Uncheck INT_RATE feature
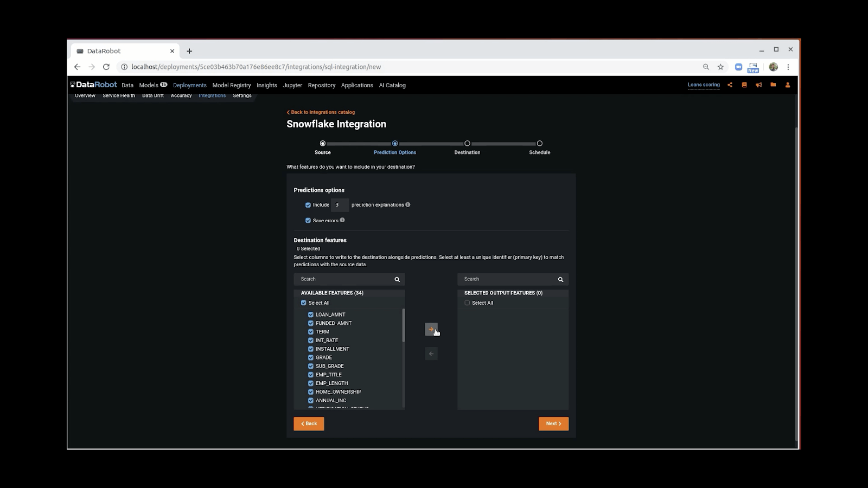The height and width of the screenshot is (488, 868). (x=311, y=341)
